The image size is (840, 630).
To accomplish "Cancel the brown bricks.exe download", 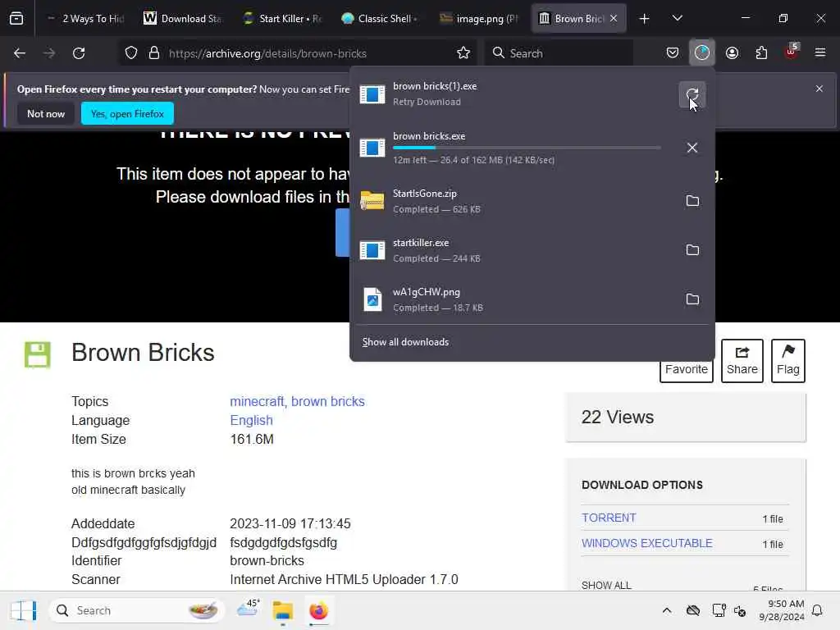I will point(692,148).
